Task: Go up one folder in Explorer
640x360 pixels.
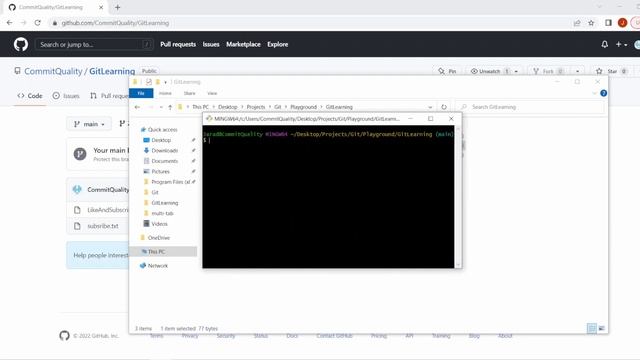Action: (x=170, y=107)
